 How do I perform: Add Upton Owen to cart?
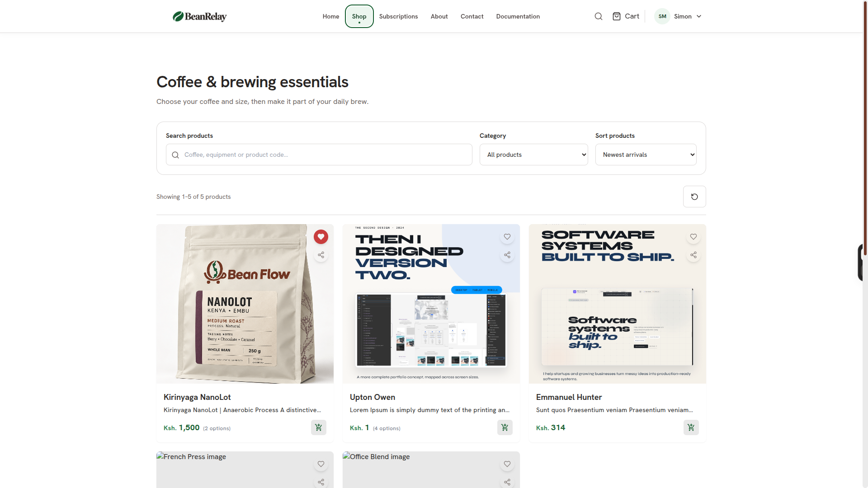pos(505,427)
